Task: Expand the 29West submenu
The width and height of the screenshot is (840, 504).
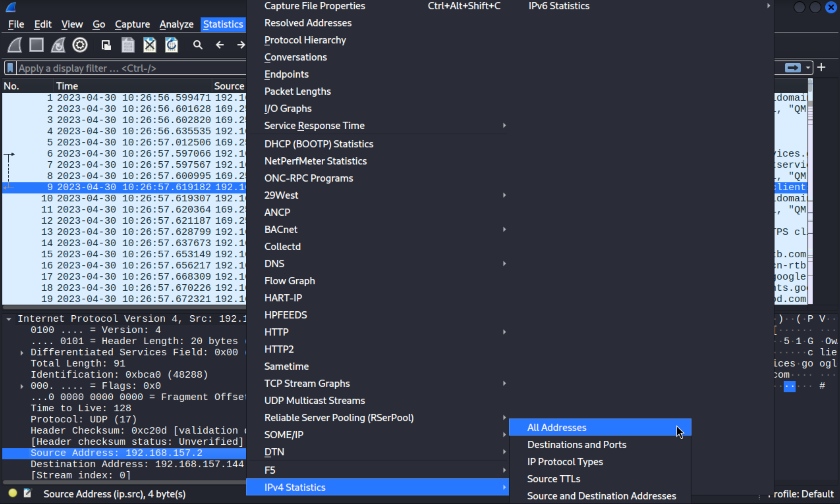Action: coord(377,195)
